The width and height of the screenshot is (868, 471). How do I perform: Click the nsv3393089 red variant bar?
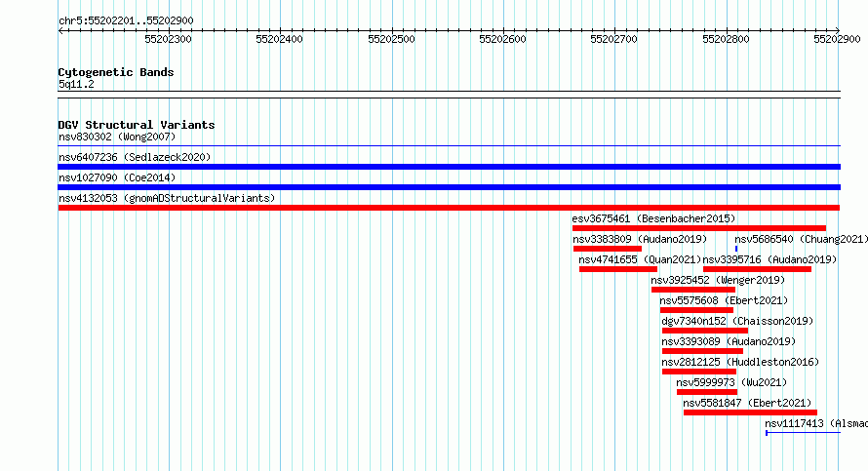pyautogui.click(x=702, y=351)
